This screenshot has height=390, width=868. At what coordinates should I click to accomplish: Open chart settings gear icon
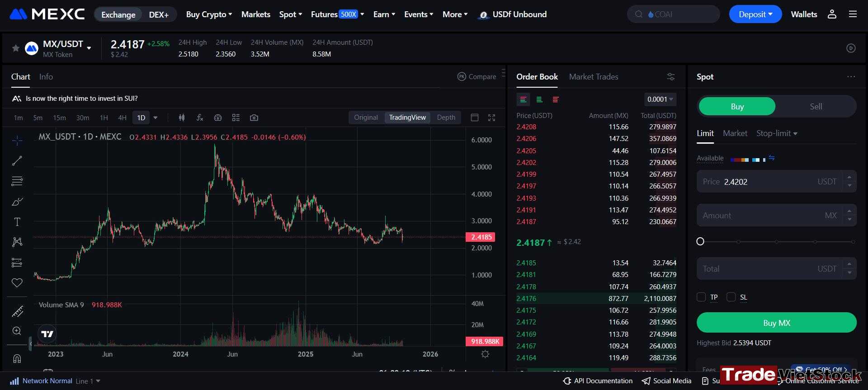click(x=485, y=354)
